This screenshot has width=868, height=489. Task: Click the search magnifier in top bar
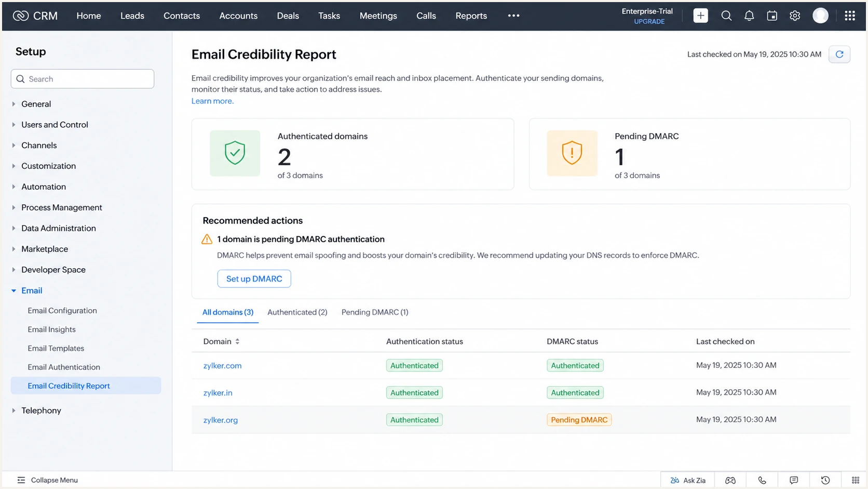726,16
